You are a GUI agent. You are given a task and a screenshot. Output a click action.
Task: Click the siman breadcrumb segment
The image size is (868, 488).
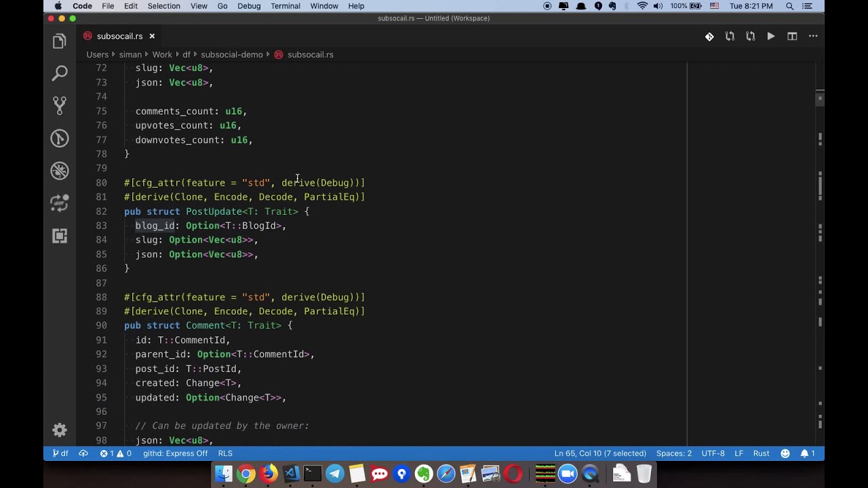point(130,54)
